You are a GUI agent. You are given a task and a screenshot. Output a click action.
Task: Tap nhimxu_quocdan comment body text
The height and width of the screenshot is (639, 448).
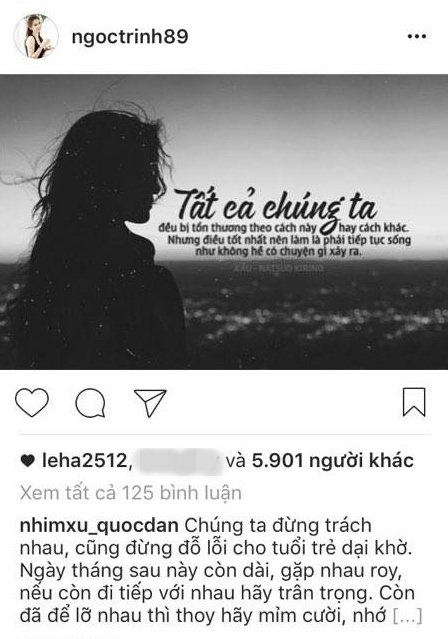coord(220,571)
